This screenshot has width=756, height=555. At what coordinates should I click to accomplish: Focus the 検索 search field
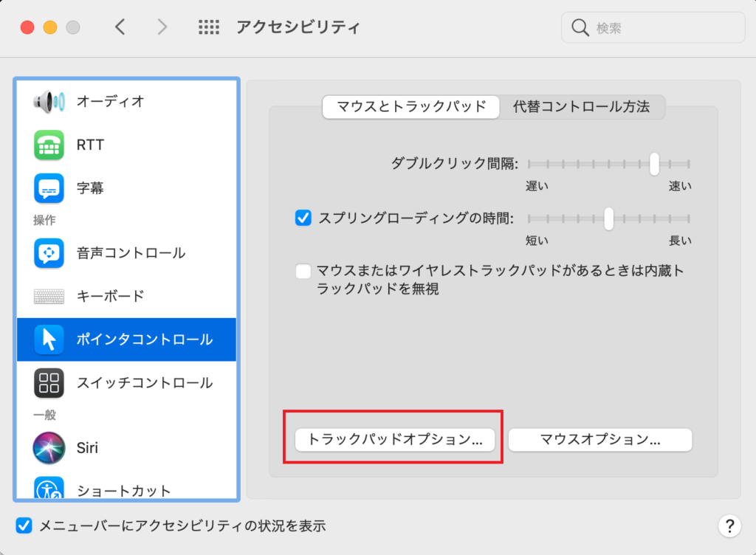[653, 28]
